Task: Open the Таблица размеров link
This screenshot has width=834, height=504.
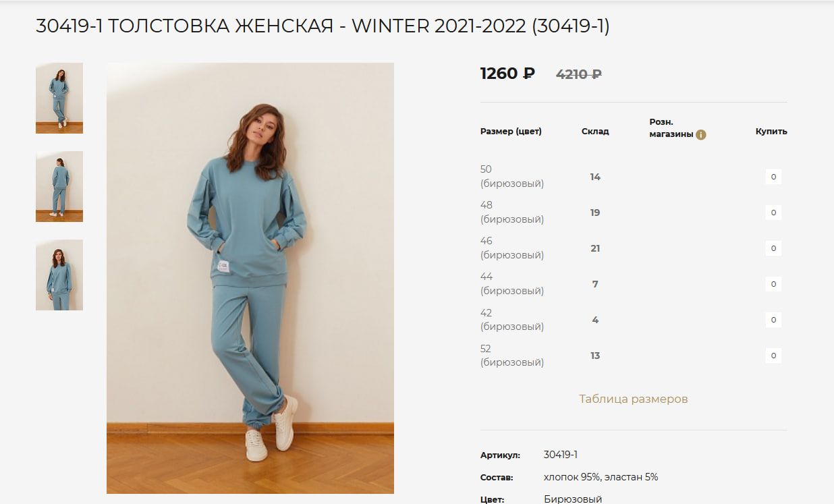Action: (634, 399)
